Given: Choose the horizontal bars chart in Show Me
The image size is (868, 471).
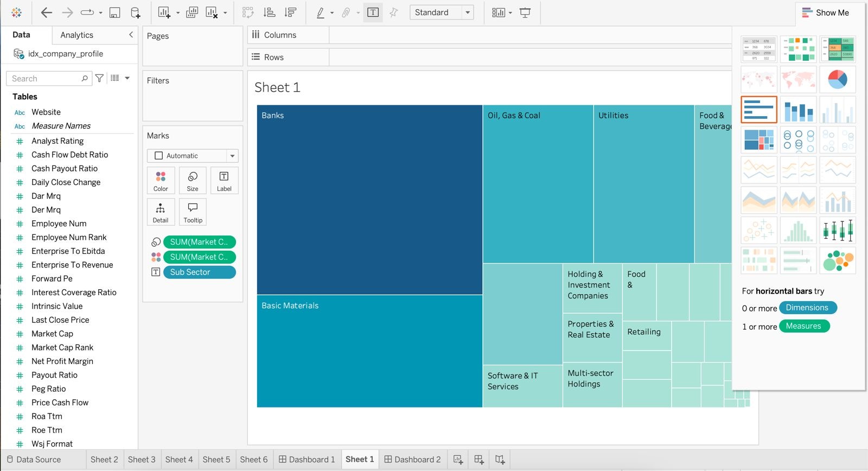Looking at the screenshot, I should click(759, 110).
